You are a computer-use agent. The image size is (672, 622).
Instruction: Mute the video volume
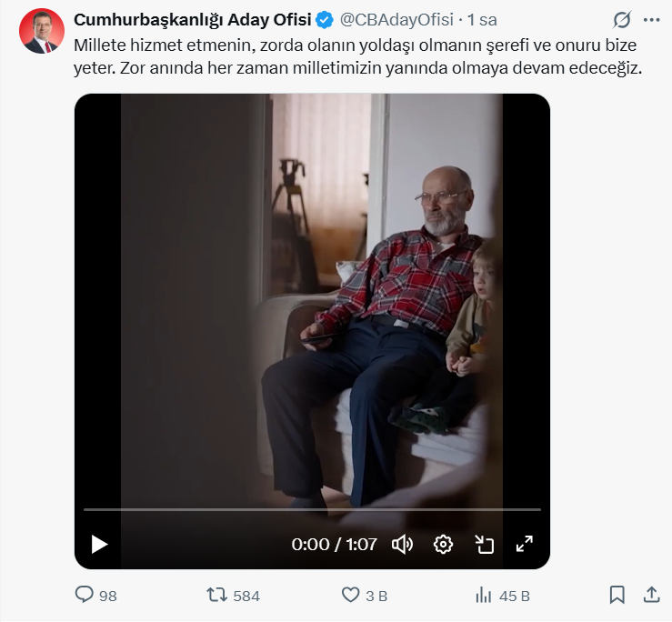click(402, 544)
